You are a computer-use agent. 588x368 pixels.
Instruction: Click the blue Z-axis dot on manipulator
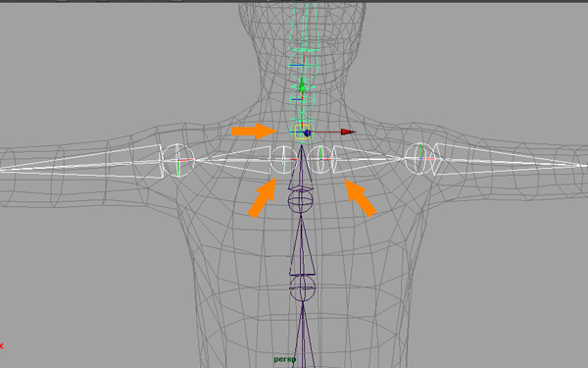click(x=307, y=132)
